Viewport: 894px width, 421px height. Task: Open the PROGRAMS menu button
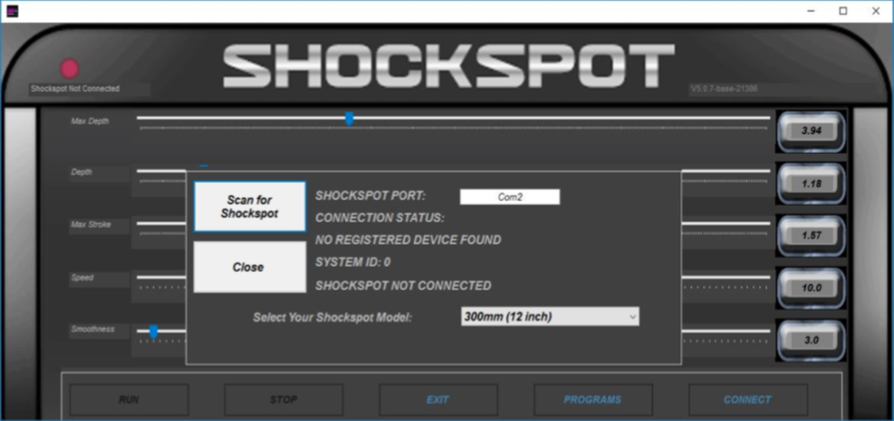pyautogui.click(x=592, y=400)
